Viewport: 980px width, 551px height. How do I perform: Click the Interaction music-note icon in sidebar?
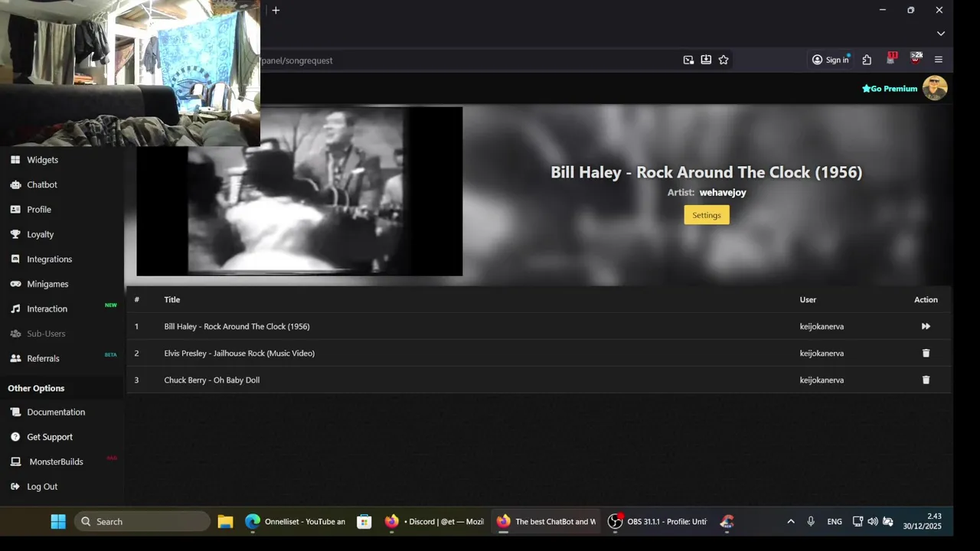(x=15, y=309)
